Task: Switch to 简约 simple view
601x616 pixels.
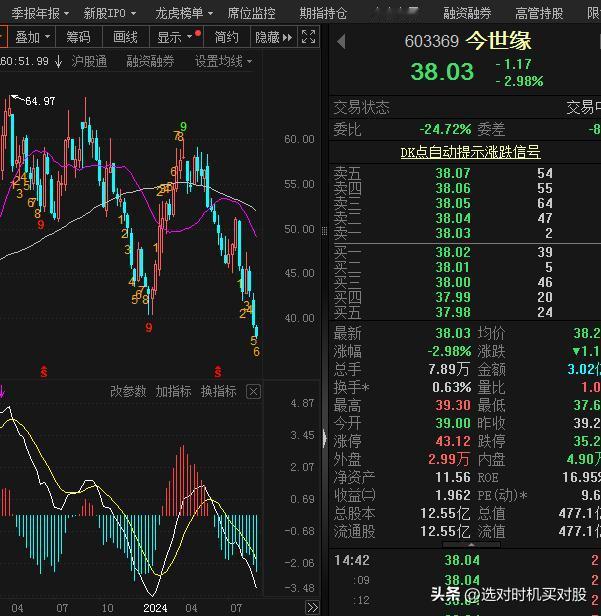Action: pyautogui.click(x=227, y=37)
